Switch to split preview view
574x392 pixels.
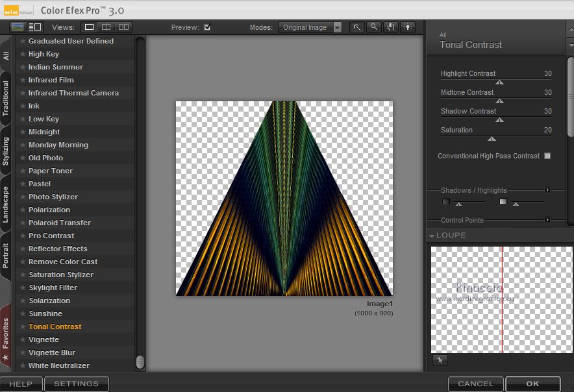pyautogui.click(x=106, y=27)
